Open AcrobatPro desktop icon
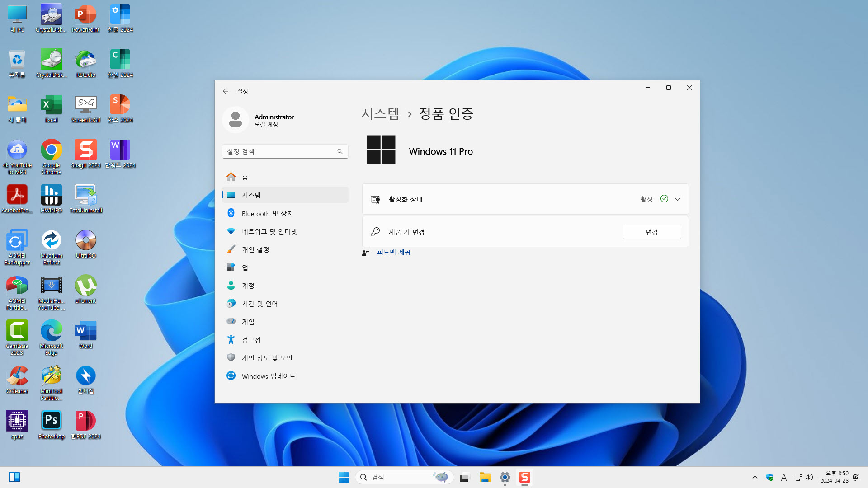The image size is (868, 488). click(17, 199)
